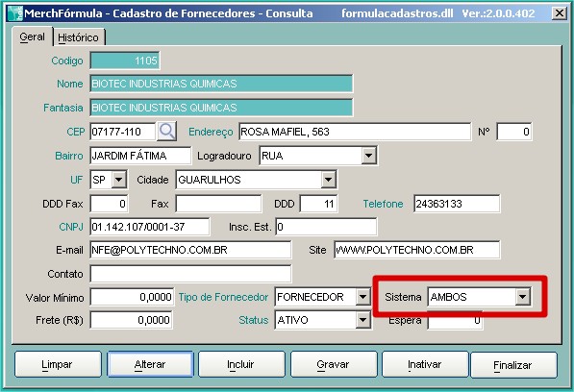Viewport: 574px width, 392px height.
Task: Click the E-mail field with NFE@POLYTECHNO.COM.BR
Action: coord(190,250)
